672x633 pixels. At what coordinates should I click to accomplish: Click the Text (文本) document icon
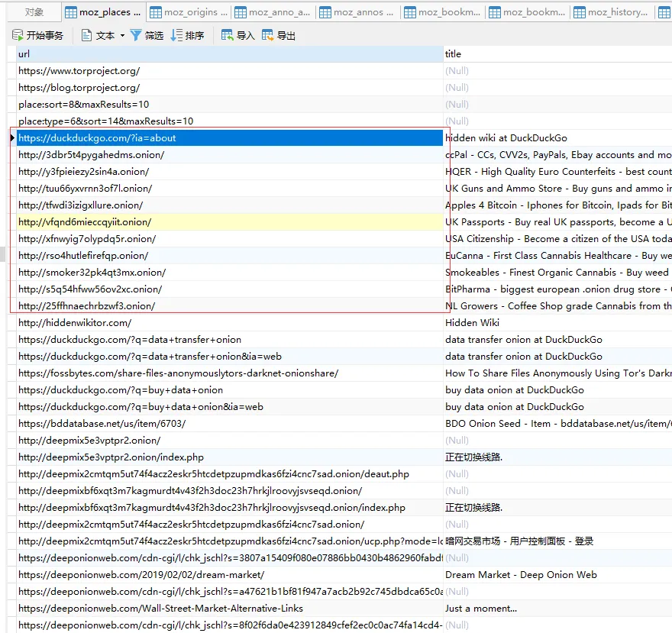coord(86,35)
